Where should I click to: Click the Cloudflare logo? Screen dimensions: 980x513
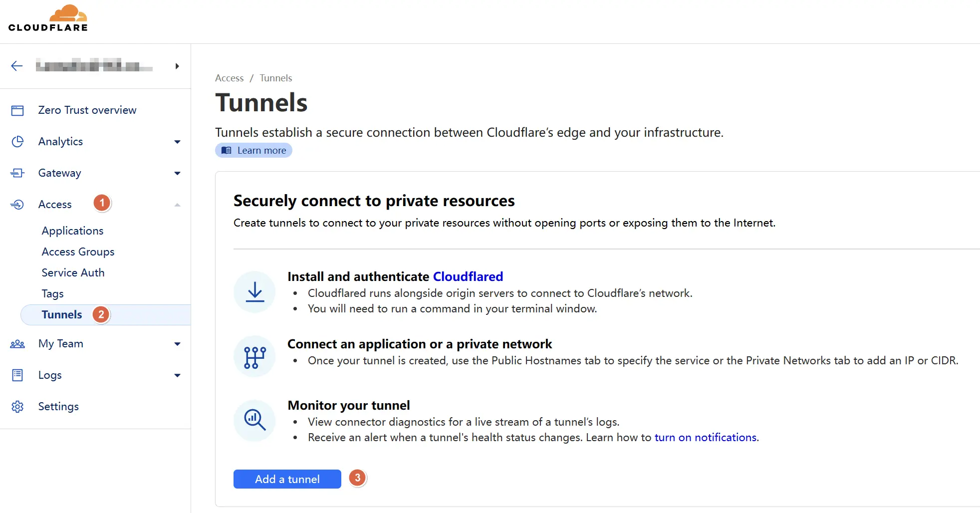[x=48, y=18]
